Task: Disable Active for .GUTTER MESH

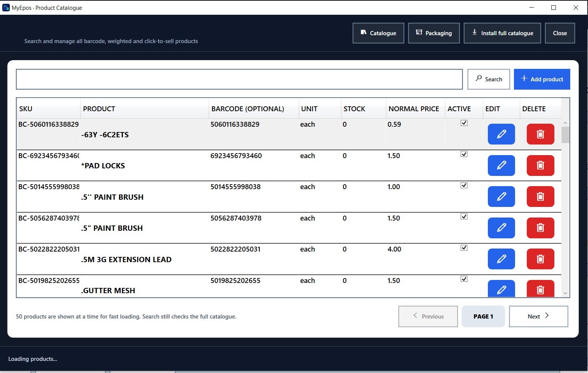Action: coord(464,279)
